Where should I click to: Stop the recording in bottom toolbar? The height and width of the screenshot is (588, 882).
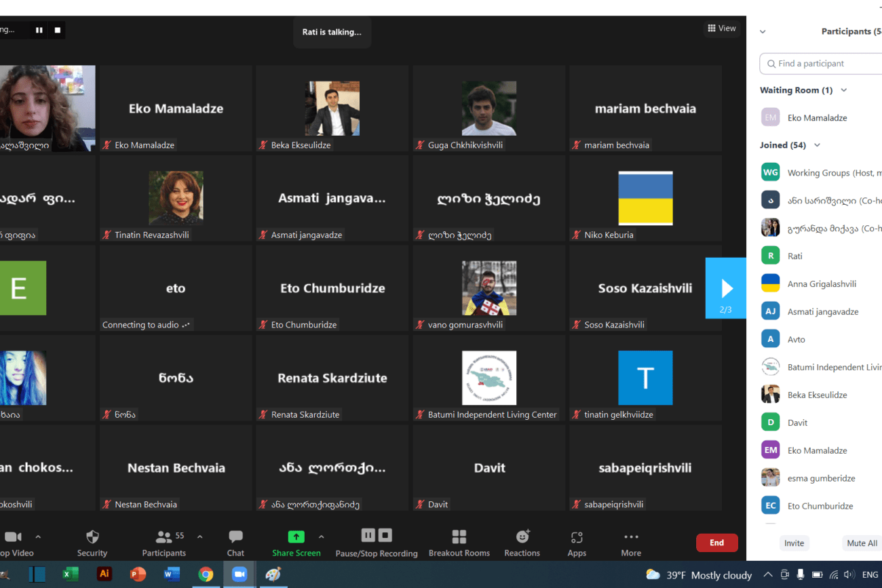[x=385, y=535]
